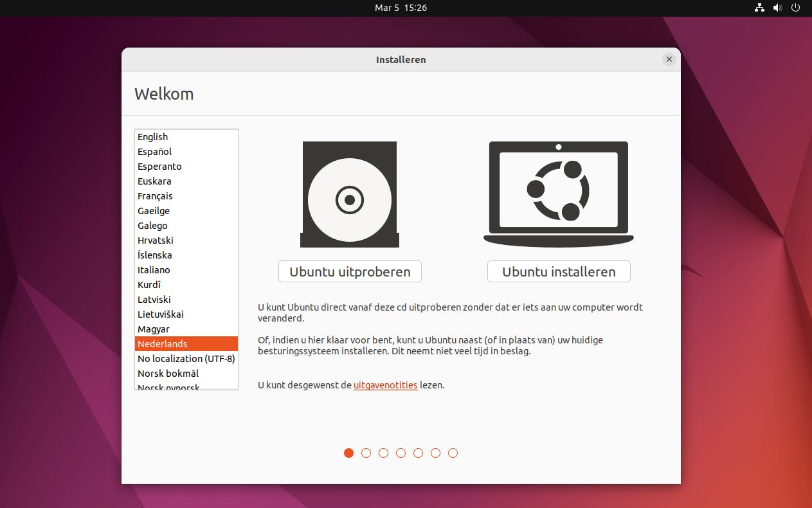Image resolution: width=812 pixels, height=508 pixels.
Task: Select Italiano in the language list
Action: [x=186, y=270]
